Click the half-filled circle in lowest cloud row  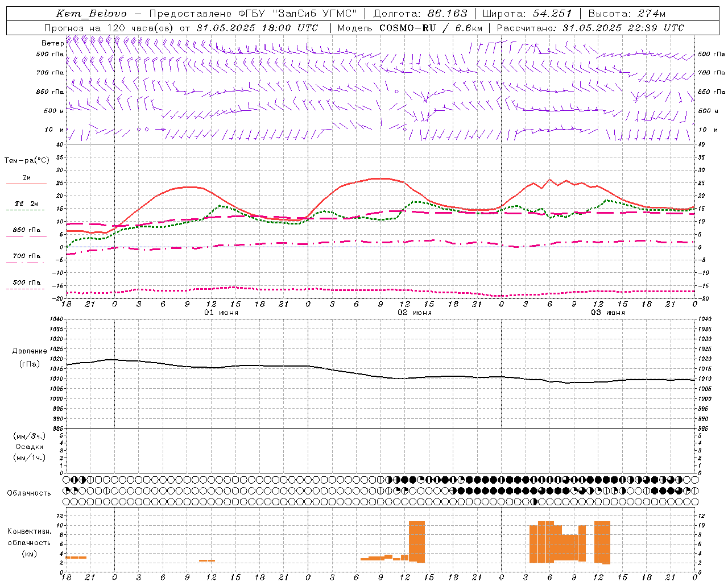point(534,502)
